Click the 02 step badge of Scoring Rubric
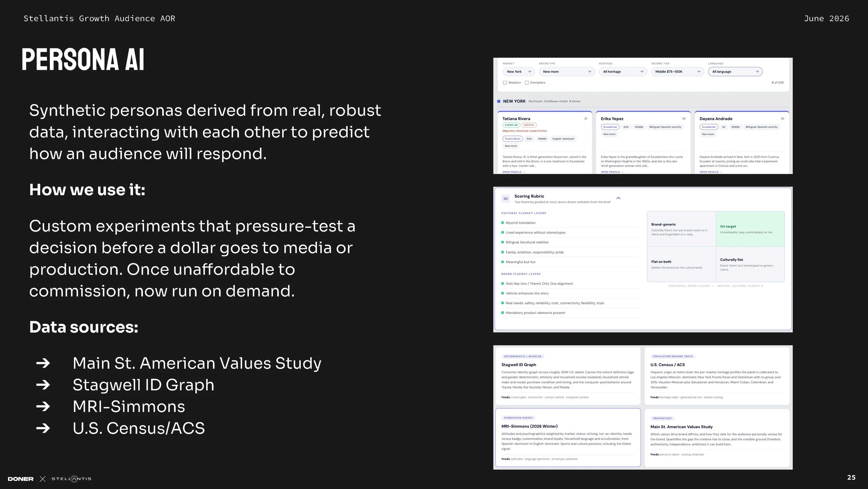 506,199
